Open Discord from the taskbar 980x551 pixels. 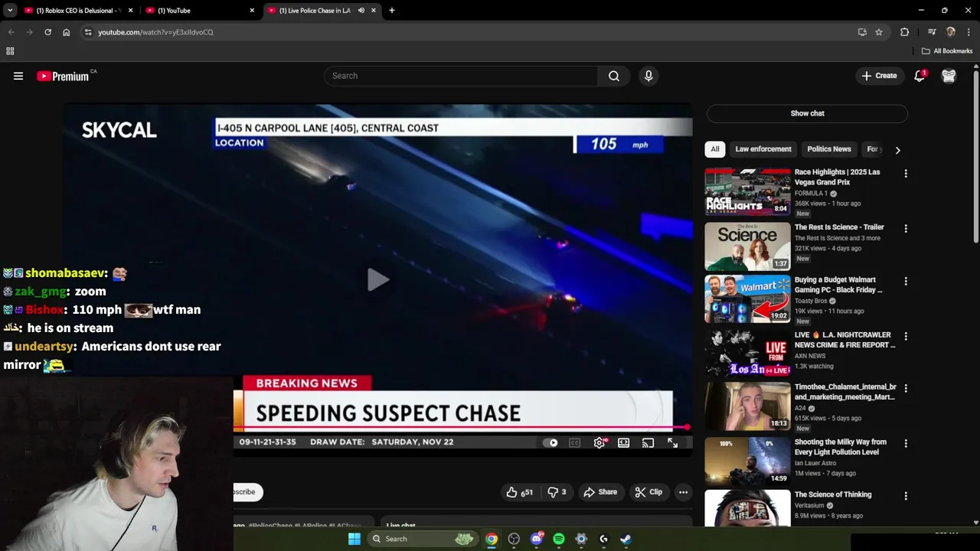click(x=537, y=539)
